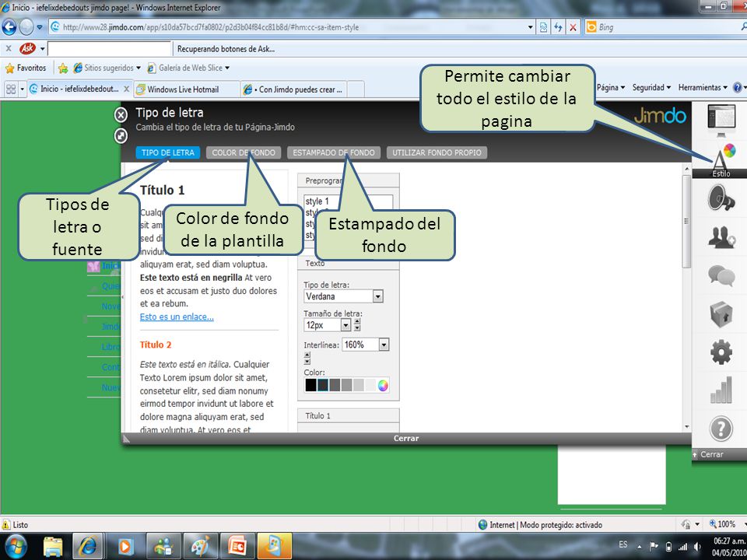Open the Verdana font dropdown
Screen dimensions: 747x560
click(x=377, y=296)
